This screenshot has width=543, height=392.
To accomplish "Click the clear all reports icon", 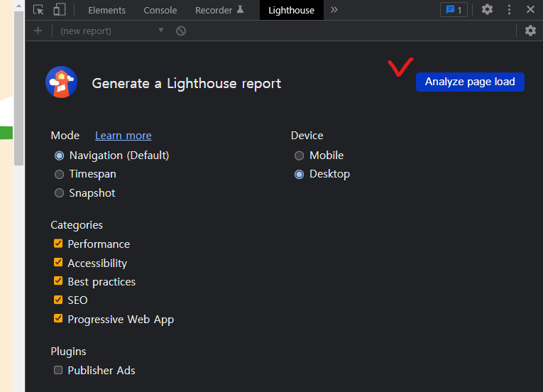I will pos(181,31).
